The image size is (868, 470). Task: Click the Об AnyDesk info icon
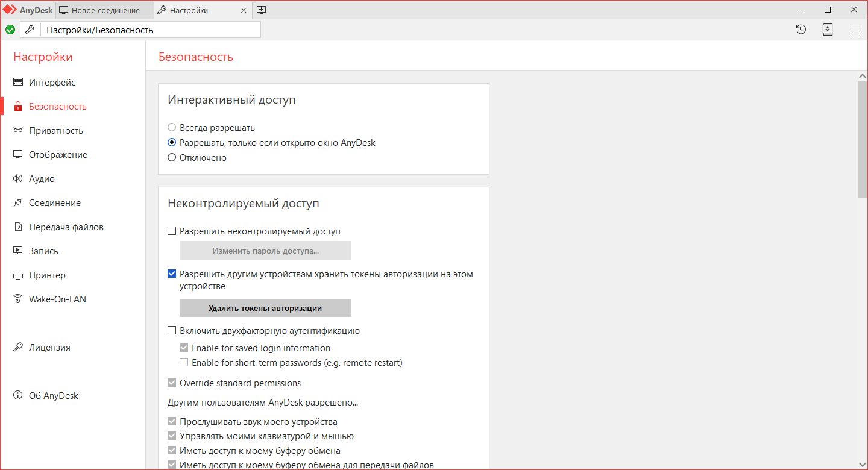tap(18, 396)
